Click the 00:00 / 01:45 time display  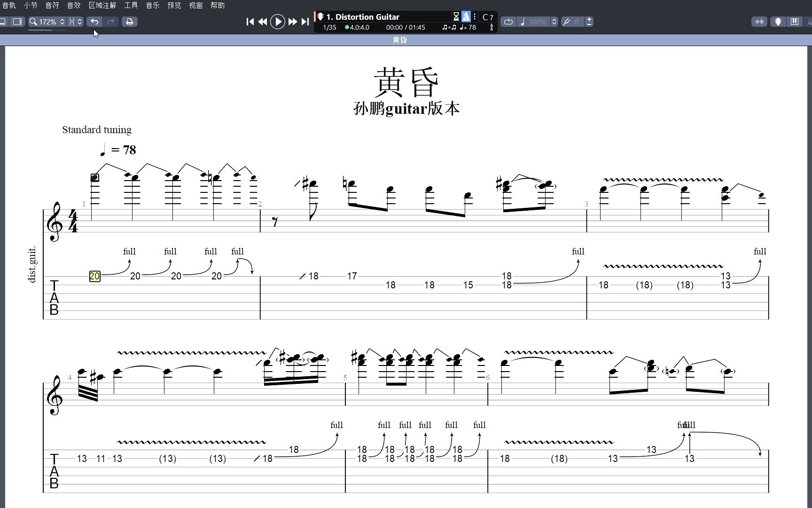pos(406,27)
